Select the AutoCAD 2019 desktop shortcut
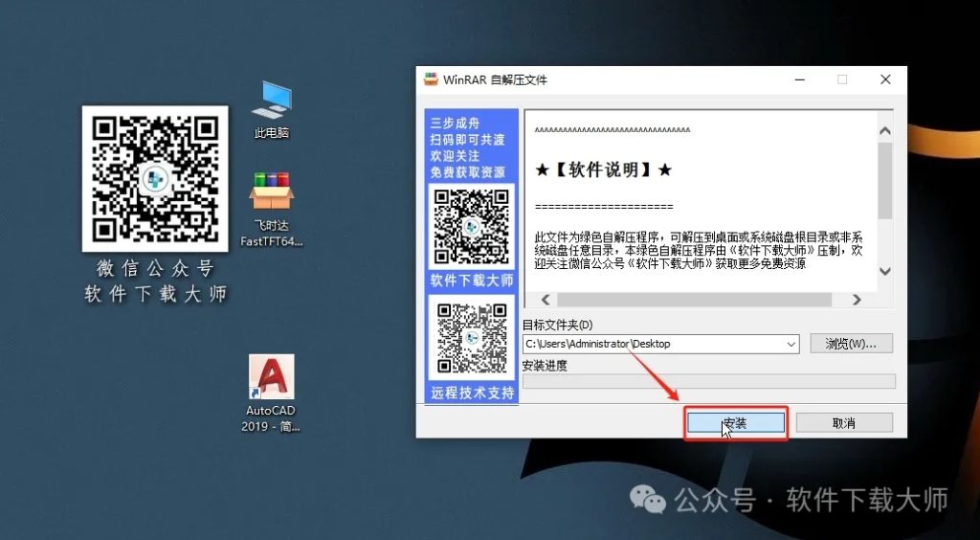Screen dimensions: 980x540 pyautogui.click(x=271, y=394)
